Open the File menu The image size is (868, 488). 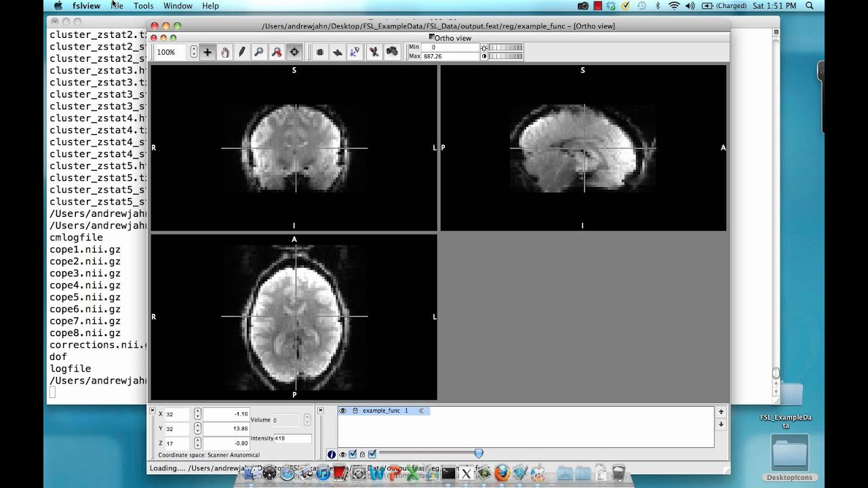coord(117,5)
